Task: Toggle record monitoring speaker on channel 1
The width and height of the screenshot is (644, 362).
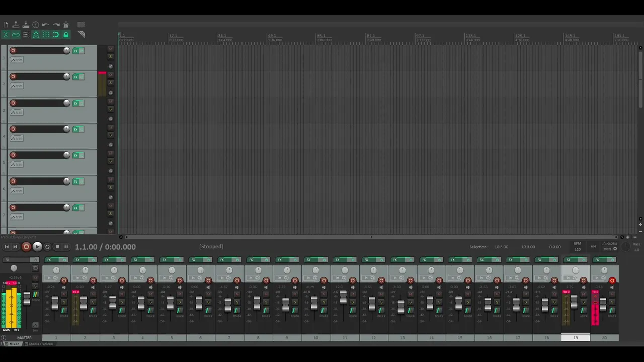Action: click(64, 287)
